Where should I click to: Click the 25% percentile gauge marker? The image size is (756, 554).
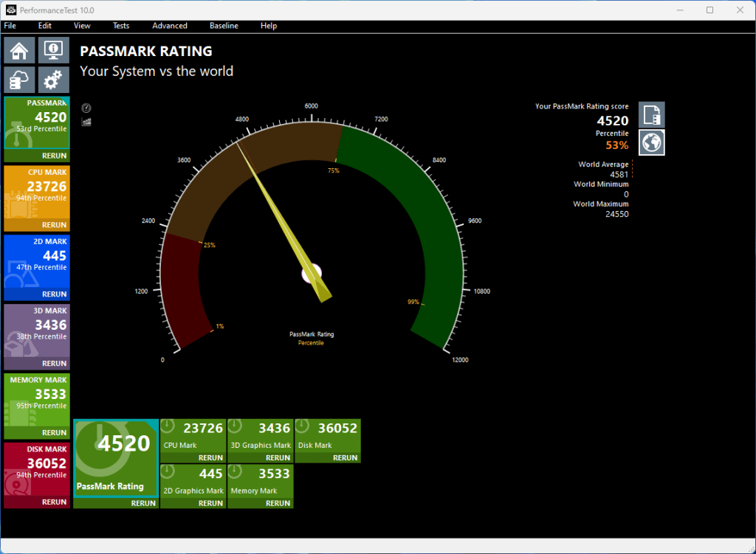(x=209, y=245)
